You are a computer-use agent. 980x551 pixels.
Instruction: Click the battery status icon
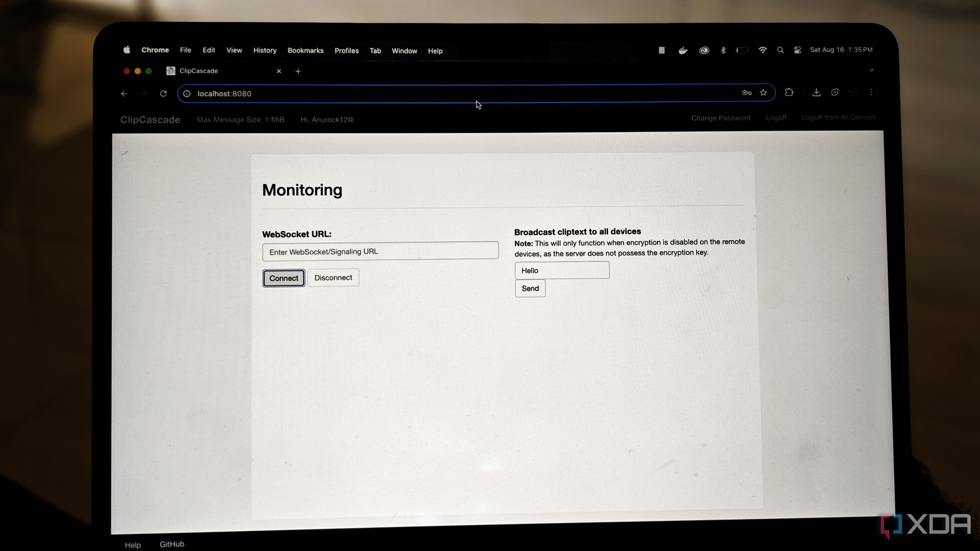tap(742, 50)
